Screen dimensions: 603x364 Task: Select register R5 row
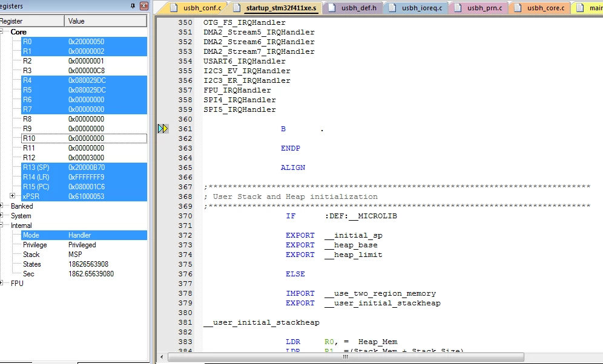(84, 90)
